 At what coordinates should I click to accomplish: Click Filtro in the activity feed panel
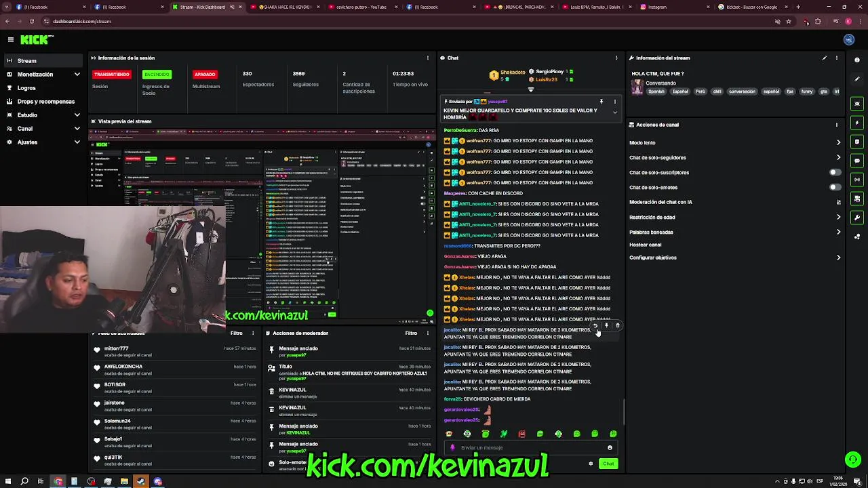coord(236,333)
